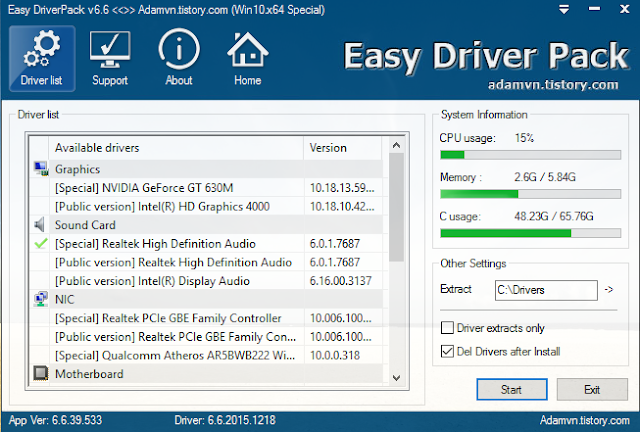Click the Version column header

(x=343, y=148)
